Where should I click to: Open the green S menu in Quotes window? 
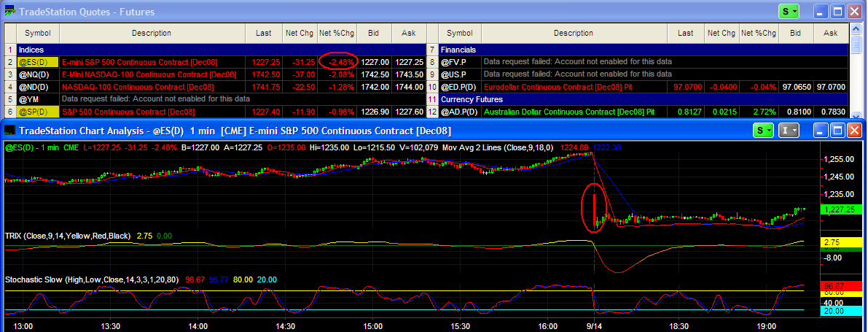click(788, 12)
